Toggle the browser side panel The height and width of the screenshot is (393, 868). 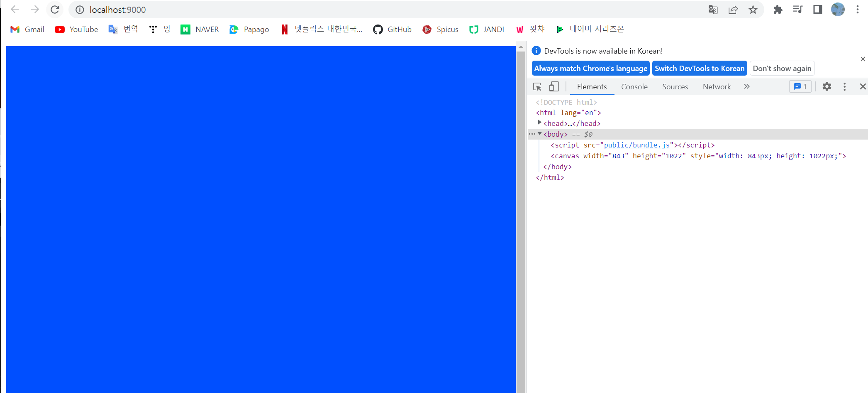tap(817, 10)
